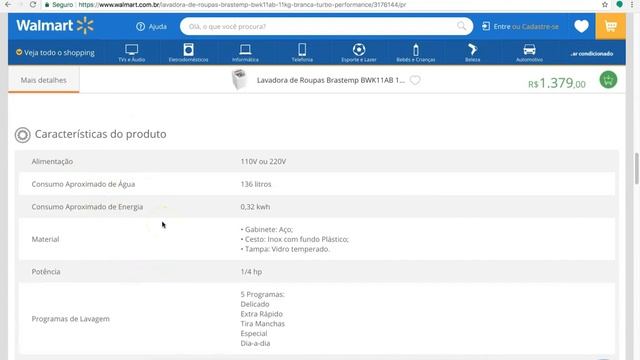Click the Características do produto heading
This screenshot has width=640, height=360.
[100, 134]
